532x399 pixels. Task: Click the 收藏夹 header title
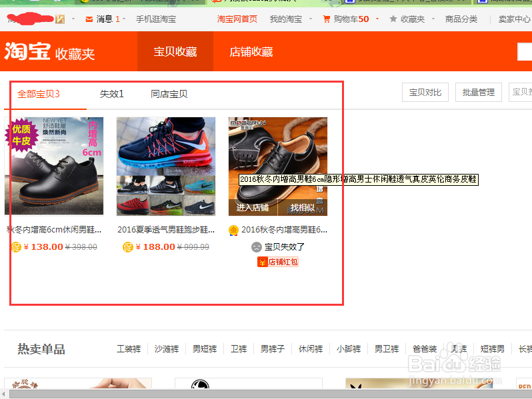(x=75, y=54)
